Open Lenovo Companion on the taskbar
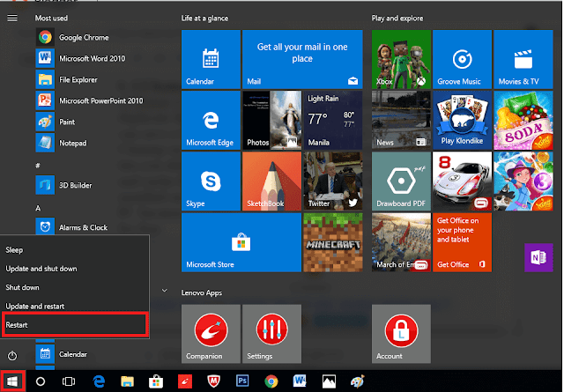564x392 pixels. click(x=185, y=381)
